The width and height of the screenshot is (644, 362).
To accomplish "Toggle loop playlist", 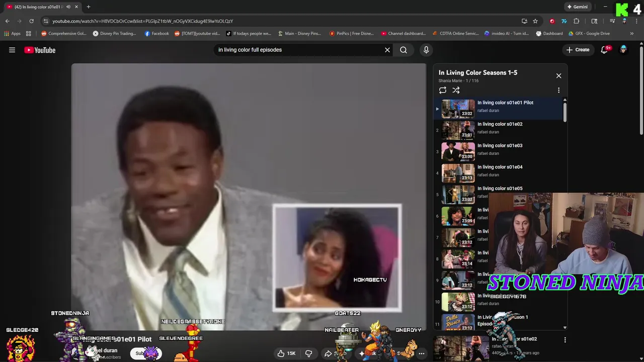I will click(x=443, y=90).
